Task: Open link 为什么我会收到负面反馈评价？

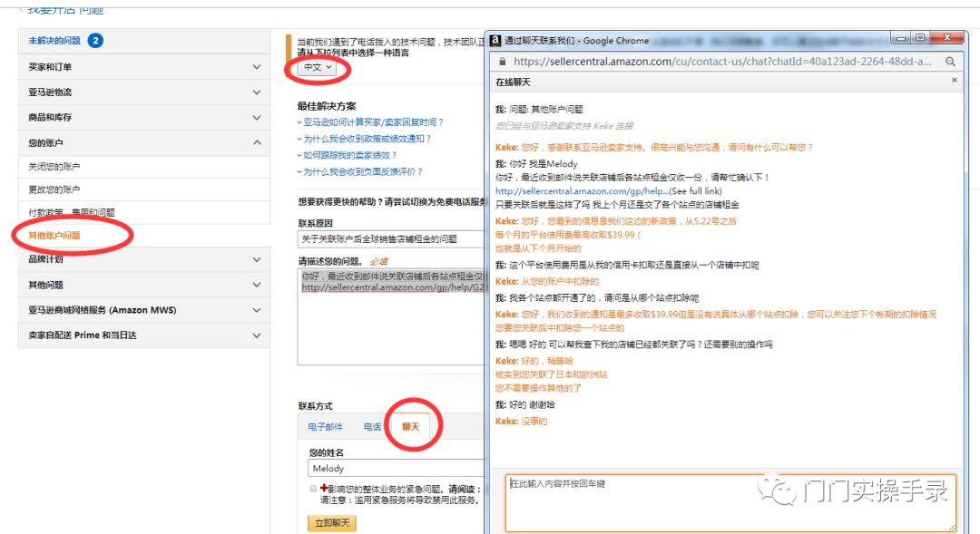Action: [x=362, y=171]
